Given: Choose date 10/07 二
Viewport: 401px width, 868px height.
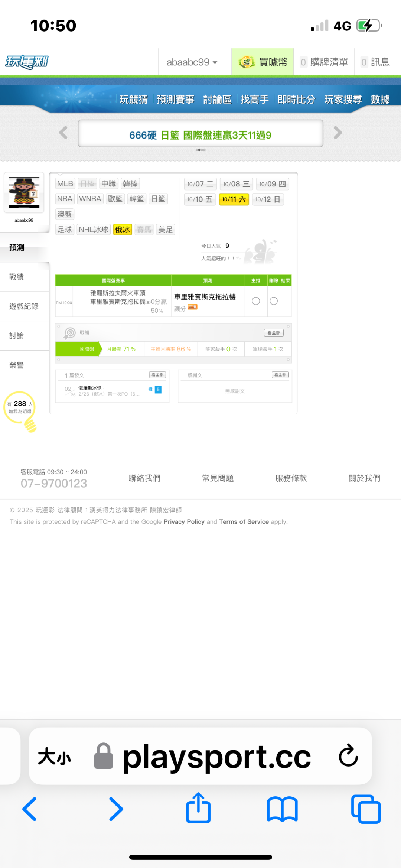Looking at the screenshot, I should [x=200, y=184].
